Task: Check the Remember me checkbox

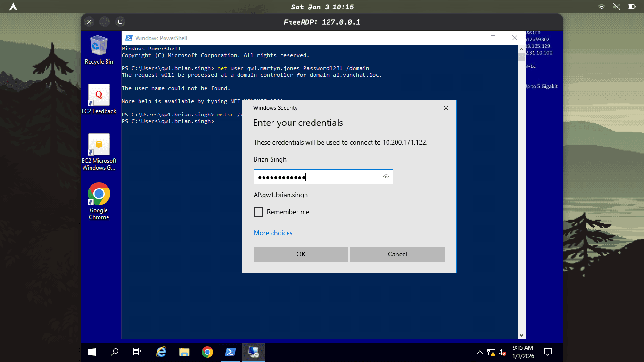Action: pos(258,212)
